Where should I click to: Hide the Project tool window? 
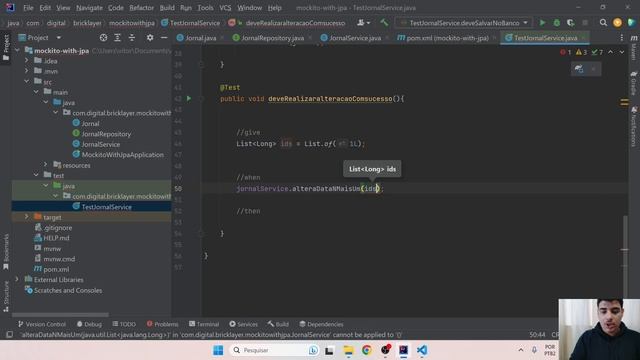[164, 38]
